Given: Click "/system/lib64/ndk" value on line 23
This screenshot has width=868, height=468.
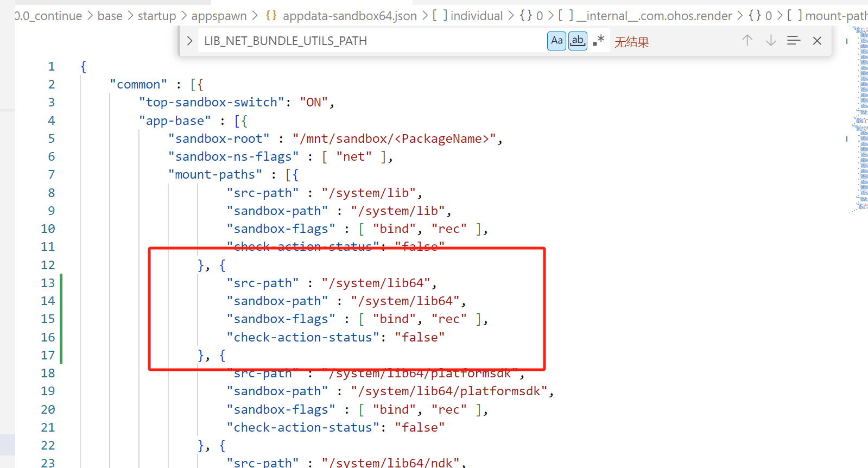Looking at the screenshot, I should tap(391, 462).
